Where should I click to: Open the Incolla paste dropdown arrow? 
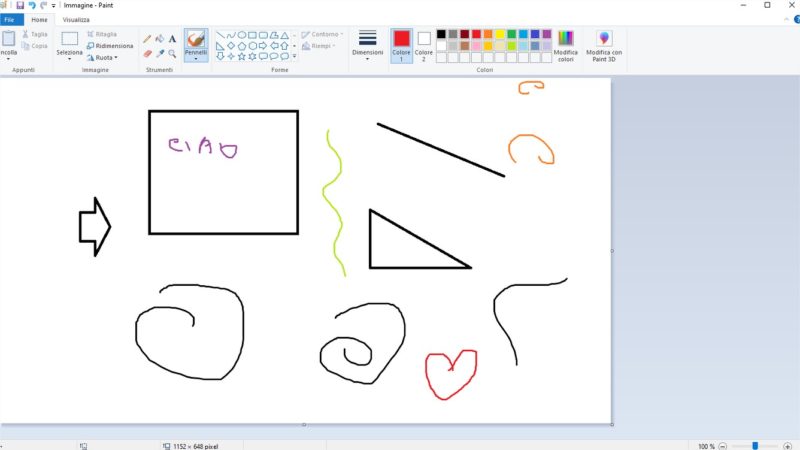(x=8, y=59)
